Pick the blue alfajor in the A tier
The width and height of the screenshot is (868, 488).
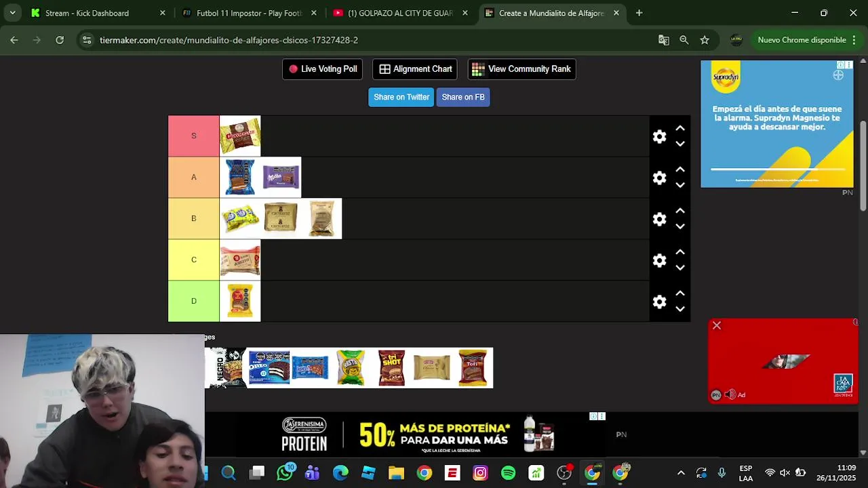point(240,178)
